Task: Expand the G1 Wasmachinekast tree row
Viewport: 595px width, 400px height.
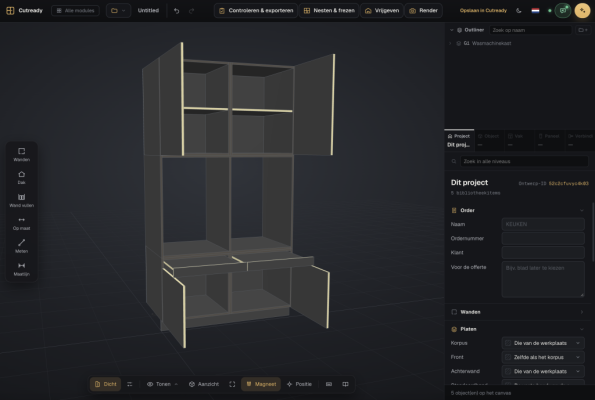Action: tap(450, 43)
